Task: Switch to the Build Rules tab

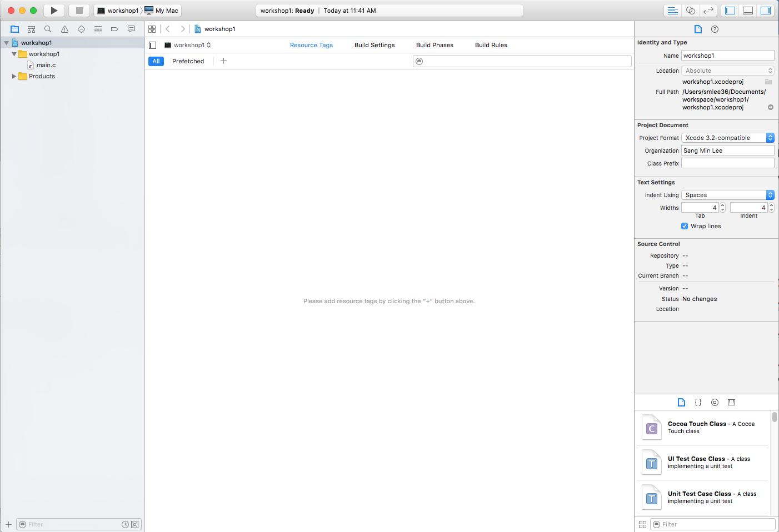Action: pyautogui.click(x=491, y=45)
